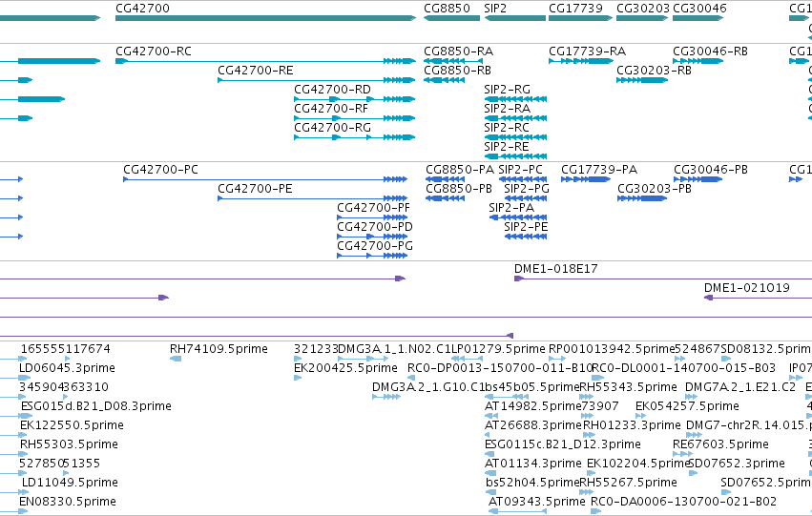Select transcript CG42700-RD
This screenshot has height=516, width=812.
355,99
